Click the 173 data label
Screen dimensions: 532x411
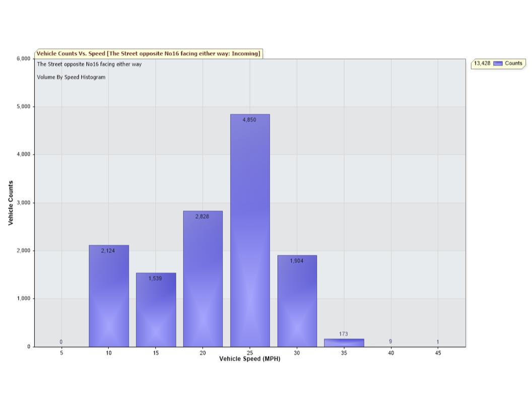tap(344, 334)
